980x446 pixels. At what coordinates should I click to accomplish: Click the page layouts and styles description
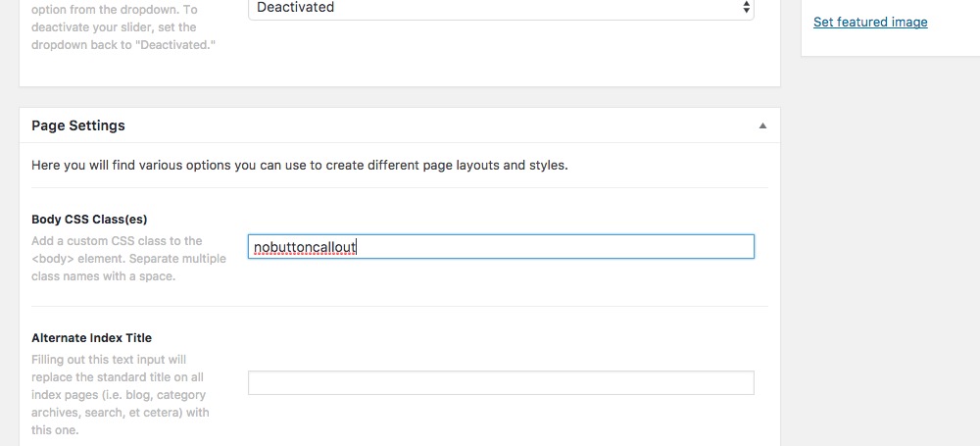[299, 166]
